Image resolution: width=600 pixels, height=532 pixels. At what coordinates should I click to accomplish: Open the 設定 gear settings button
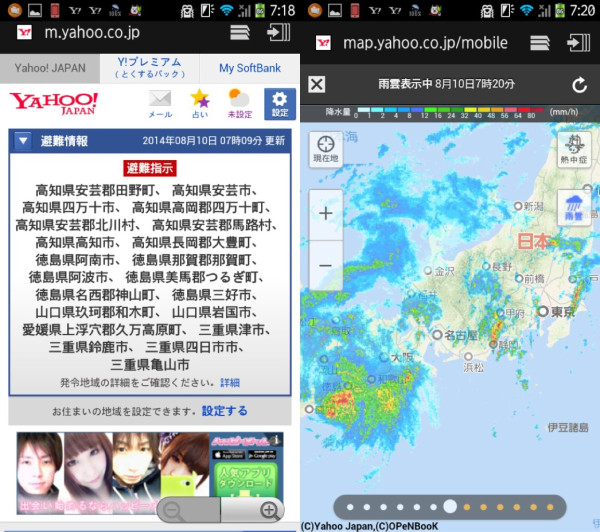280,103
